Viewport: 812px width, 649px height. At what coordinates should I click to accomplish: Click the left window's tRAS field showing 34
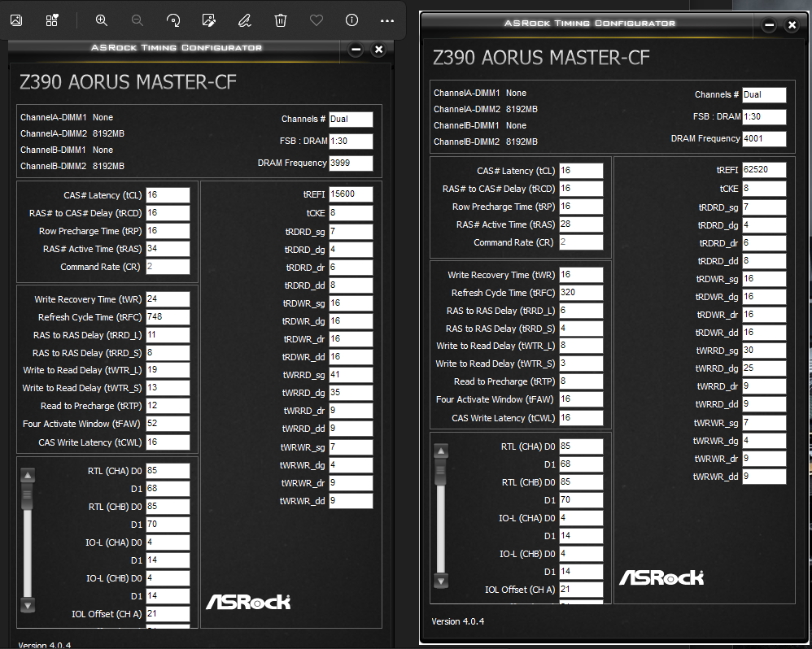coord(168,249)
